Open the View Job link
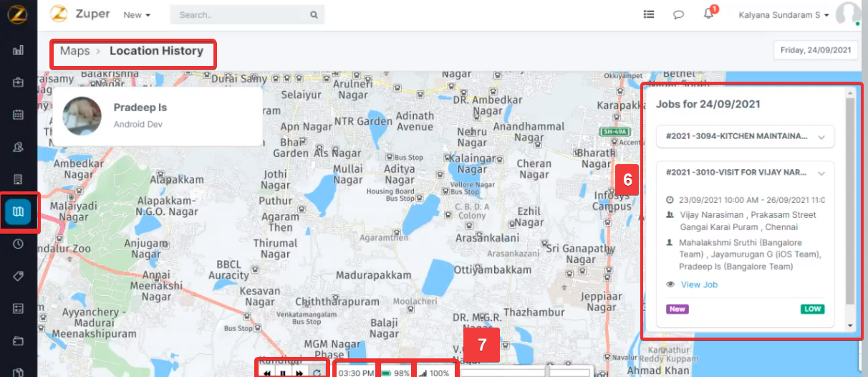 point(699,285)
